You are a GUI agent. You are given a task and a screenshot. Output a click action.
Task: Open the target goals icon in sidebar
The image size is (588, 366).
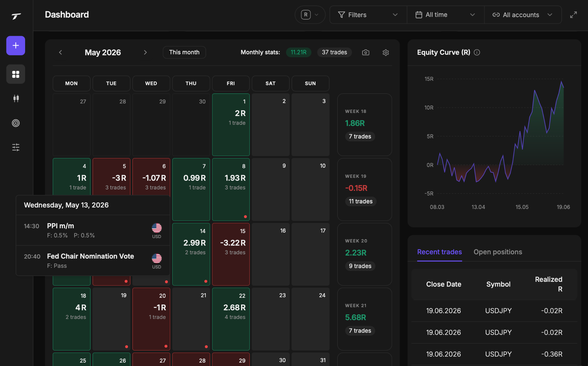16,123
